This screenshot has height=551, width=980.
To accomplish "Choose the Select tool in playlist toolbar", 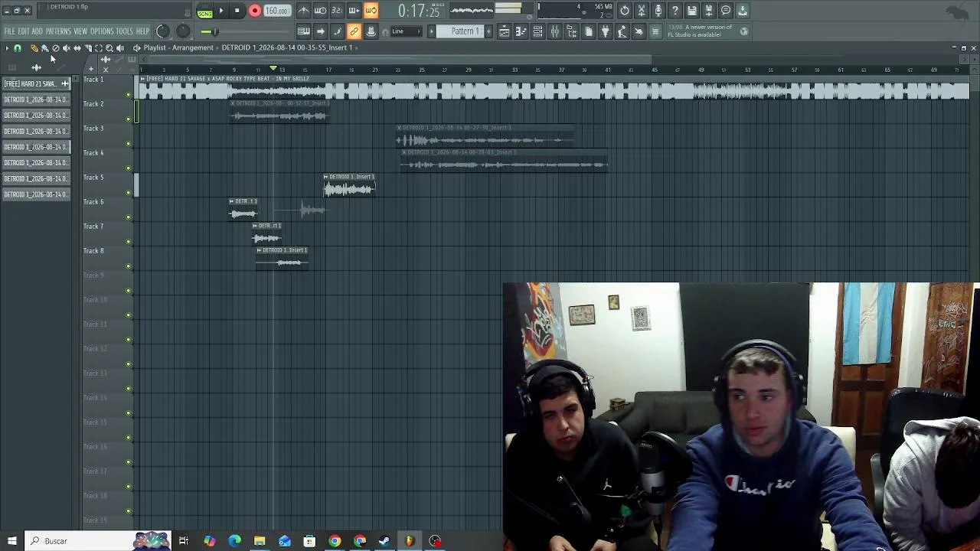I will pyautogui.click(x=98, y=48).
